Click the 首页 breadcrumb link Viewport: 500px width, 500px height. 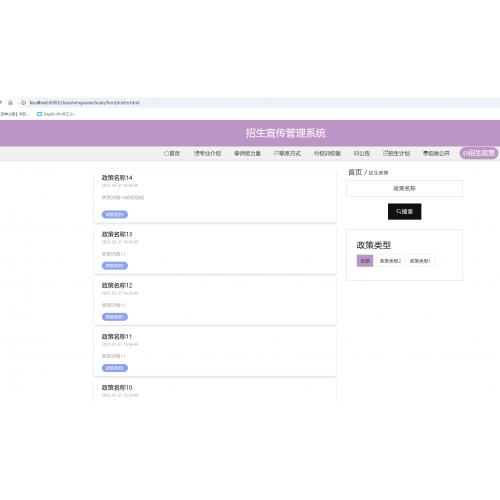355,172
